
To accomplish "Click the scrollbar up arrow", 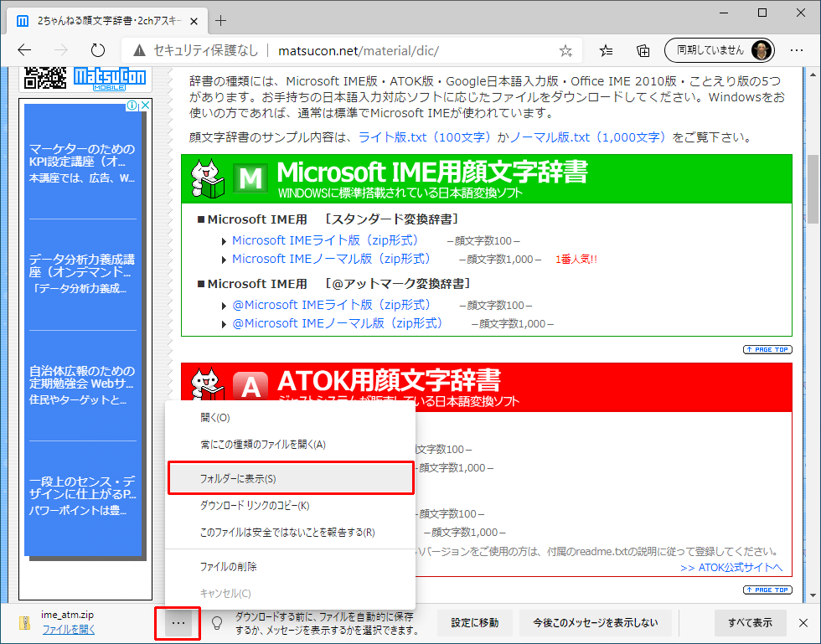I will coord(813,75).
